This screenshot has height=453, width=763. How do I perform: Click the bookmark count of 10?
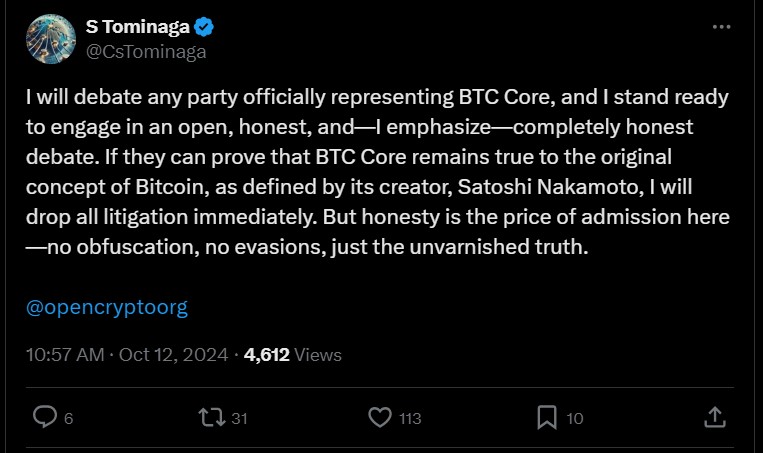(575, 418)
